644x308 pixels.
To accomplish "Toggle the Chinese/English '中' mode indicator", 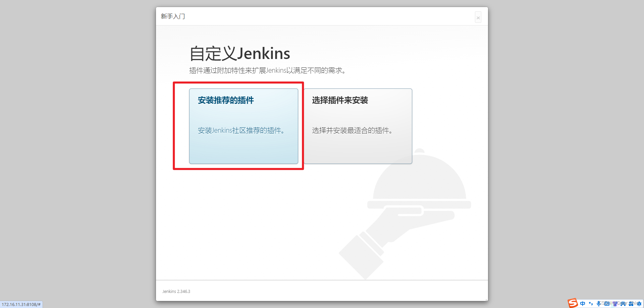I will pyautogui.click(x=583, y=303).
